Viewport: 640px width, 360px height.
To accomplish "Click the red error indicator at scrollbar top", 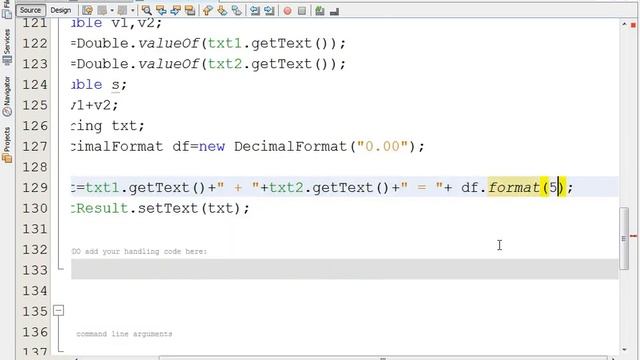I will (x=633, y=25).
